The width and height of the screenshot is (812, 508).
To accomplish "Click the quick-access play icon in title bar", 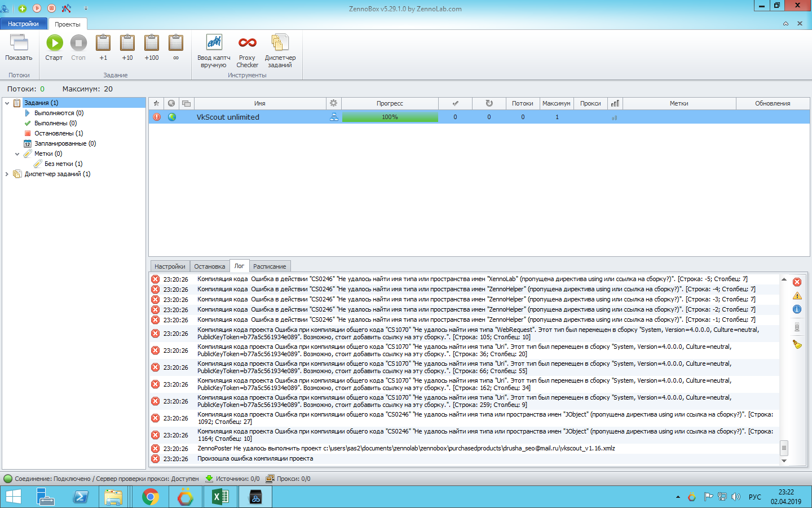I will tap(37, 8).
